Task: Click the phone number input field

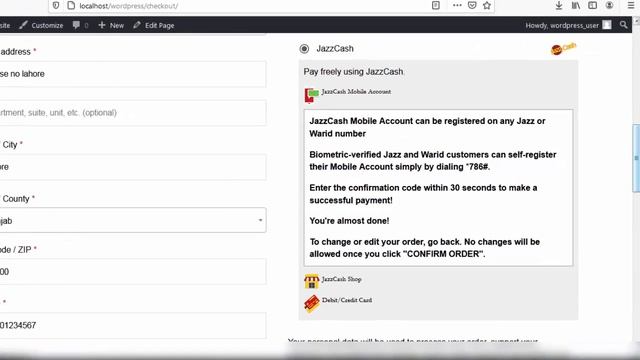Action: (133, 325)
